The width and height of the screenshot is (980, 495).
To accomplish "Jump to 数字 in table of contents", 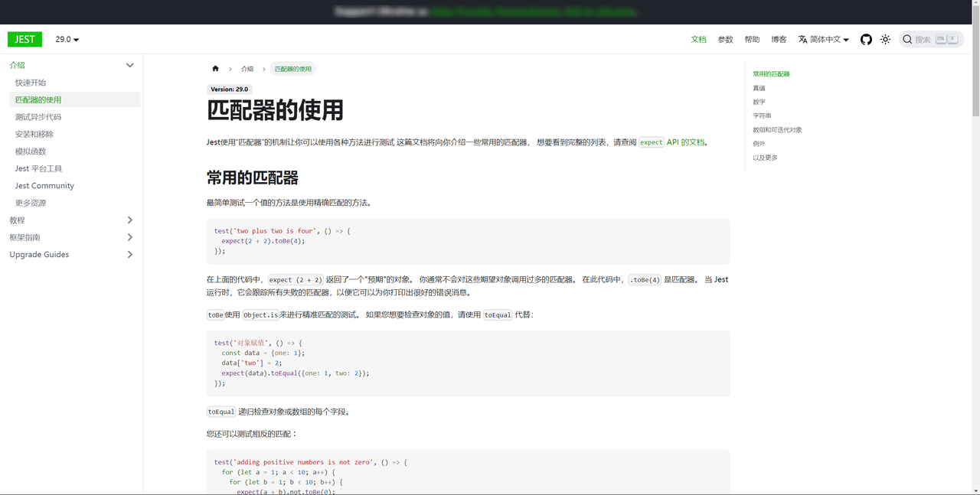I will click(x=759, y=102).
